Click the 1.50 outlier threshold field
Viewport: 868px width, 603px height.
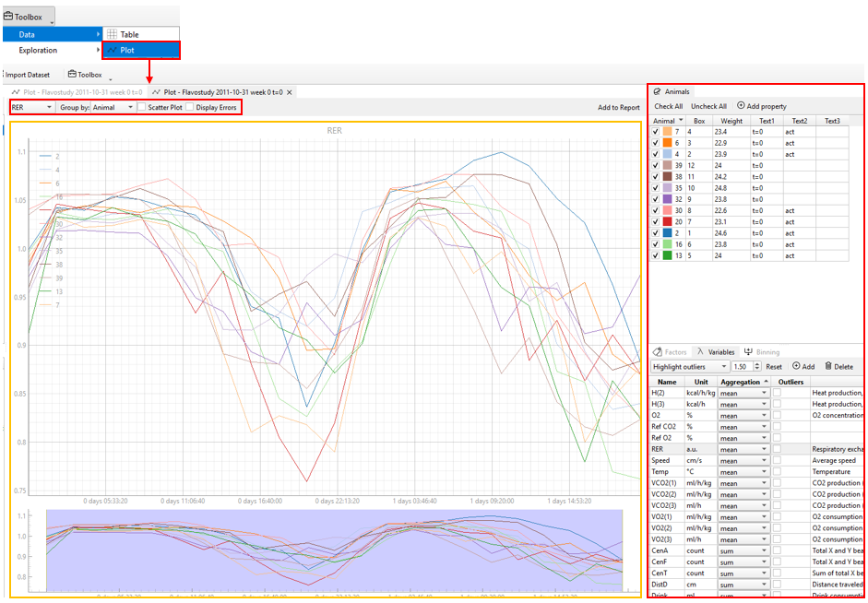click(743, 366)
